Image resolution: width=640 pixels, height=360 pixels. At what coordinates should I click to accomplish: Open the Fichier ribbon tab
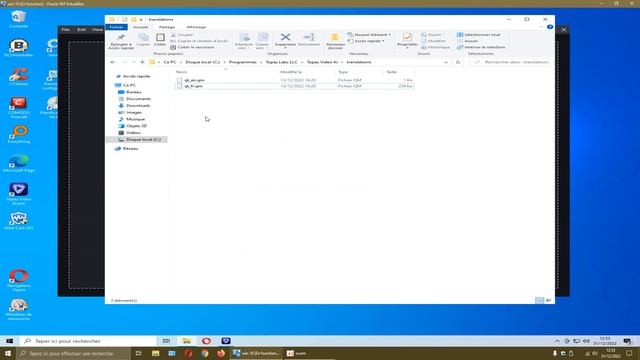116,27
